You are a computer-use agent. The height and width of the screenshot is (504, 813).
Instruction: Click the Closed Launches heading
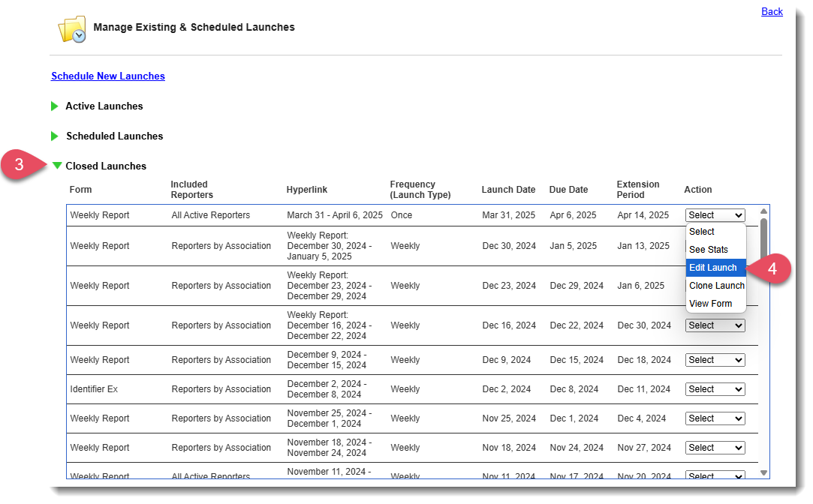pyautogui.click(x=106, y=166)
